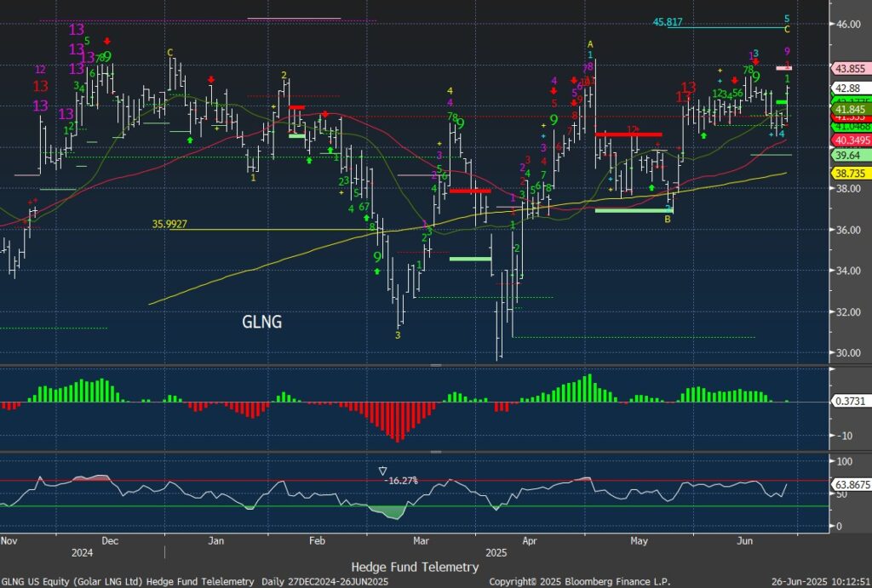Select the Feb month label on time axis
Viewport: 872px width, 588px height.
(317, 540)
